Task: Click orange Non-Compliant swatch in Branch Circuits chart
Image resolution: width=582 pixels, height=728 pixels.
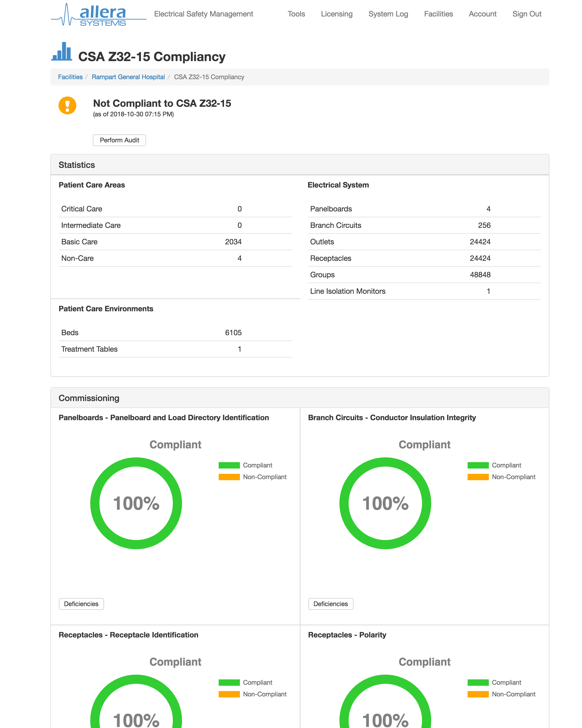Action: click(x=478, y=477)
